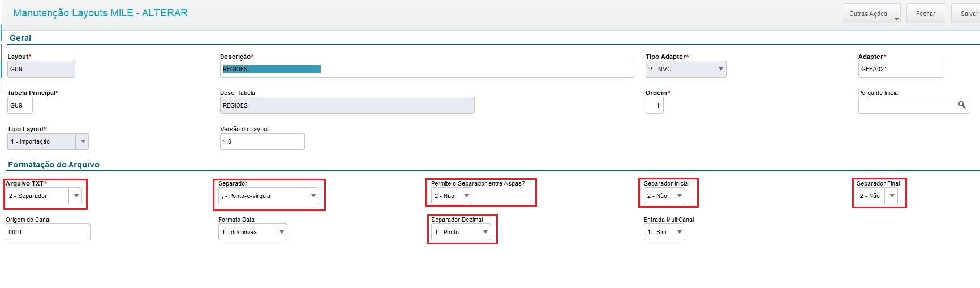Expand the Separador Ponto-e-vírgula dropdown
Viewport: 980px width, 288px height.
[269, 196]
